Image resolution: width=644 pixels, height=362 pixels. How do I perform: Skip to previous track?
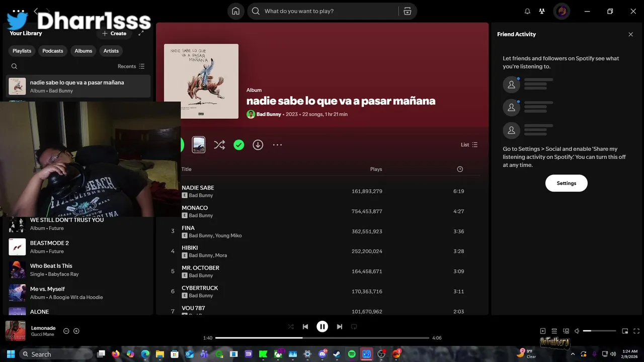305,327
